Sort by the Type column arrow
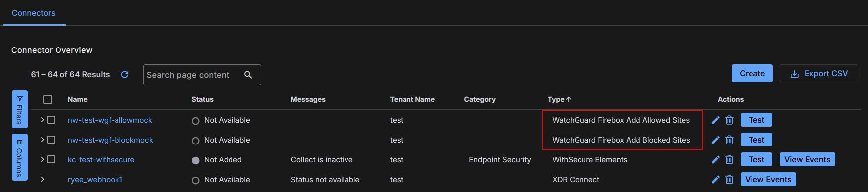Viewport: 868px width, 192px height. coord(569,99)
